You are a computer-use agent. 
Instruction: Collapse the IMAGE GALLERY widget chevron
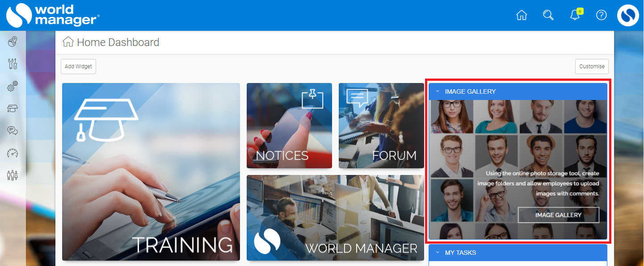[x=437, y=91]
